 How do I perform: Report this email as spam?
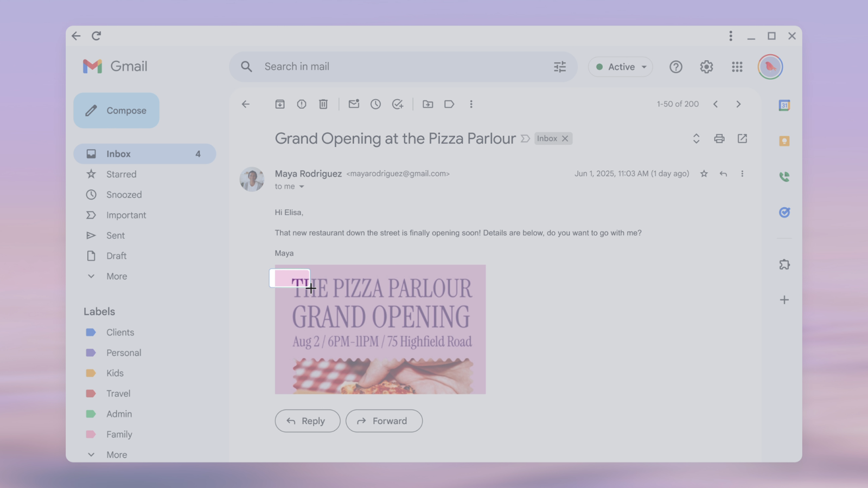coord(302,104)
